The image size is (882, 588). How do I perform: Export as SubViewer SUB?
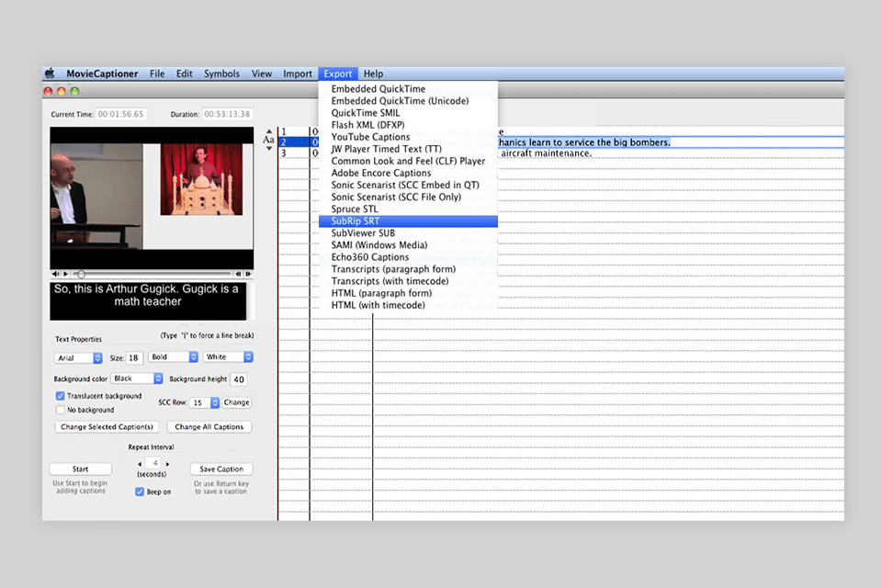[x=408, y=233]
